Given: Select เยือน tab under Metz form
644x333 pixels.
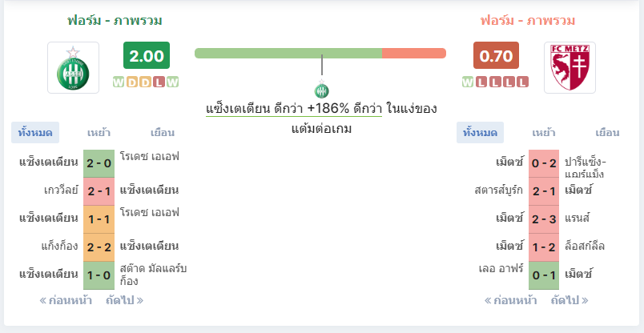Looking at the screenshot, I should [x=607, y=133].
